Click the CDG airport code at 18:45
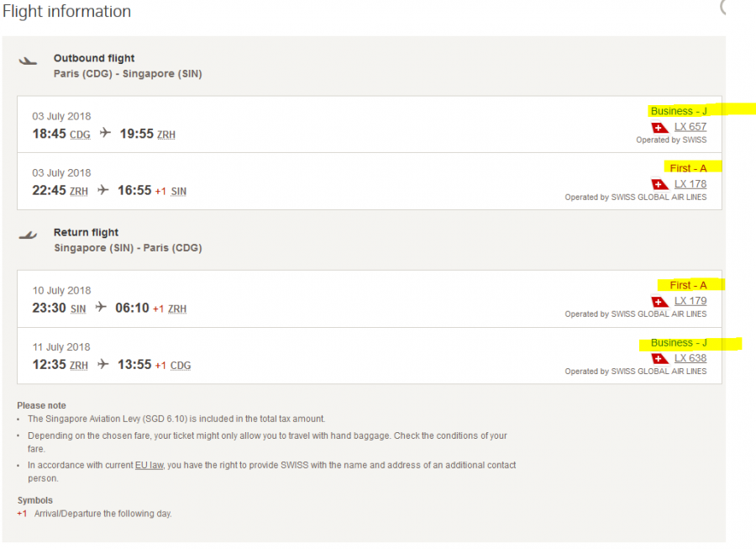This screenshot has height=549, width=756. [x=80, y=135]
